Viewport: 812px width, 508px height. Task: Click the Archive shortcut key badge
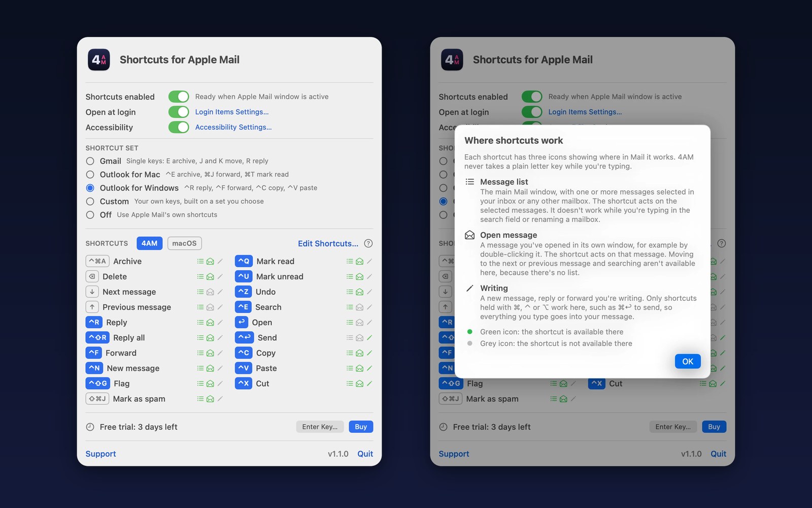click(97, 261)
